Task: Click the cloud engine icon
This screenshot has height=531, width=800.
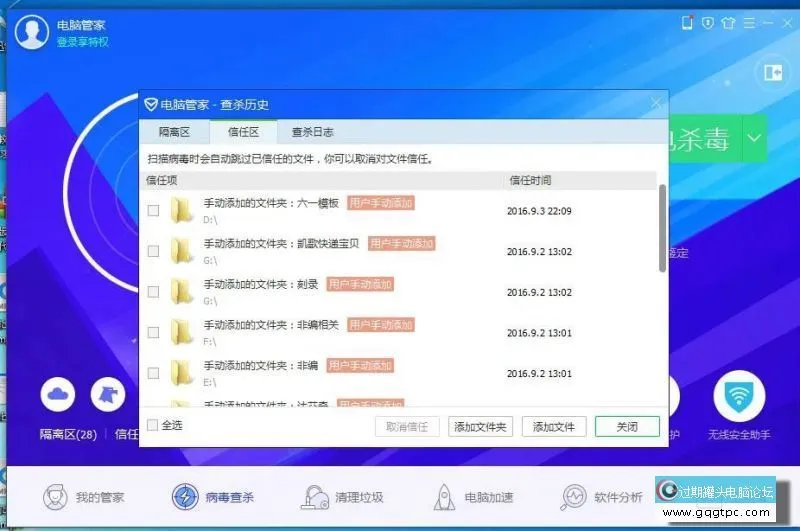Action: click(58, 394)
